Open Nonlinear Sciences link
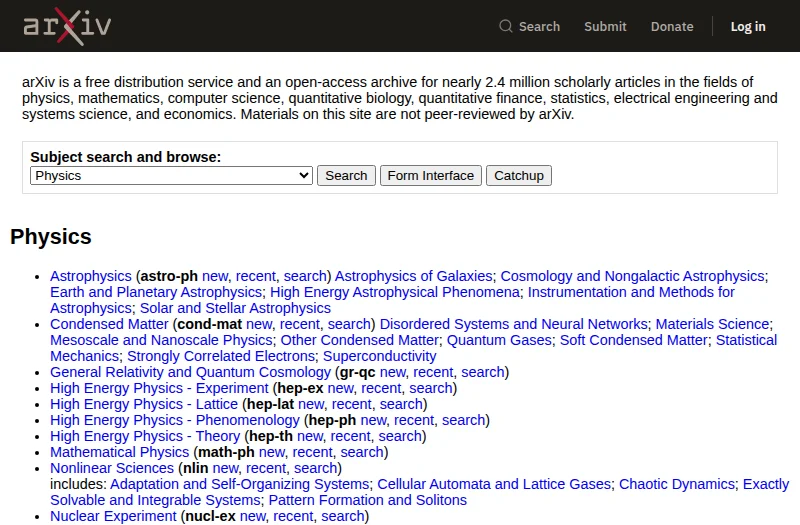This screenshot has height=525, width=800. pyautogui.click(x=112, y=468)
